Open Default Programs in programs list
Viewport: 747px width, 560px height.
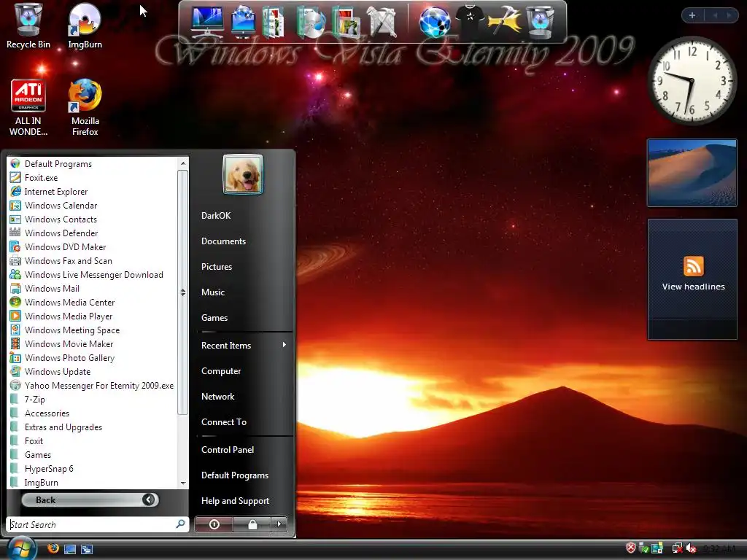[93, 164]
